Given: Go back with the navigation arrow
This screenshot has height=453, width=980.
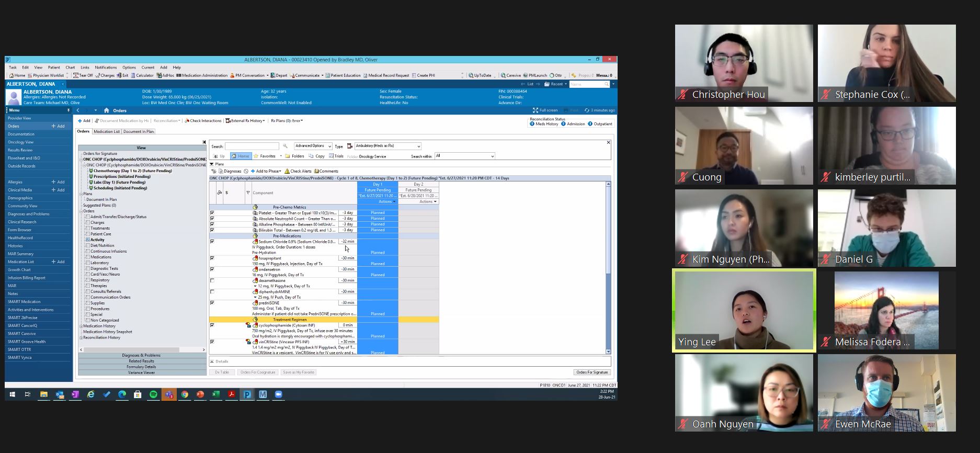Looking at the screenshot, I should 78,110.
